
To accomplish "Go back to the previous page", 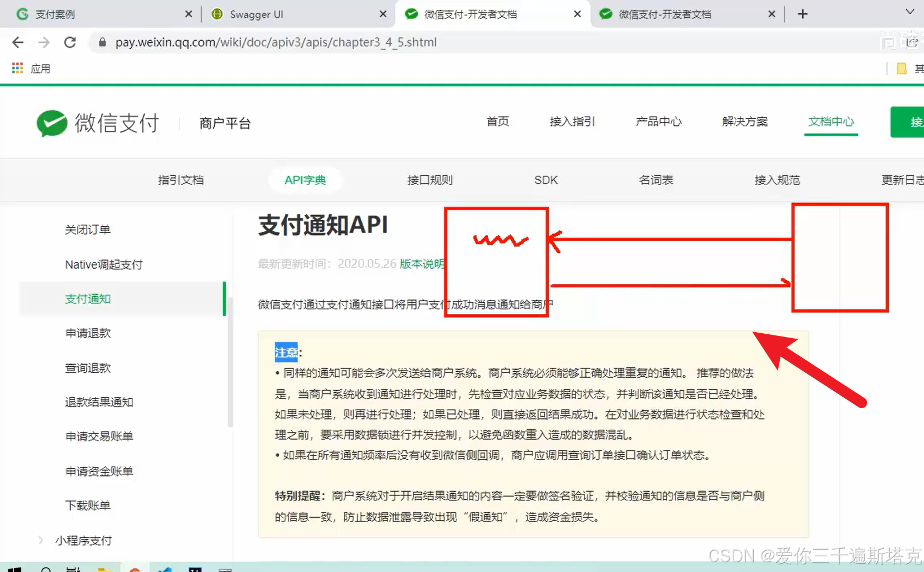I will point(18,42).
